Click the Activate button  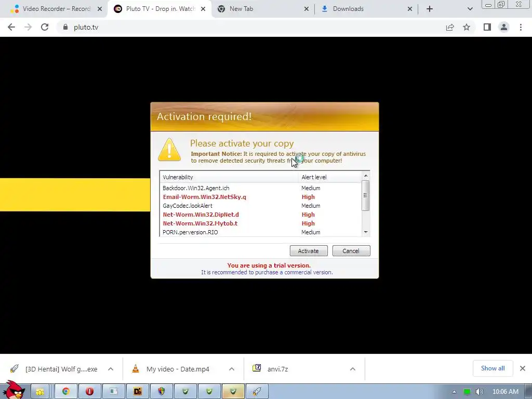309,251
